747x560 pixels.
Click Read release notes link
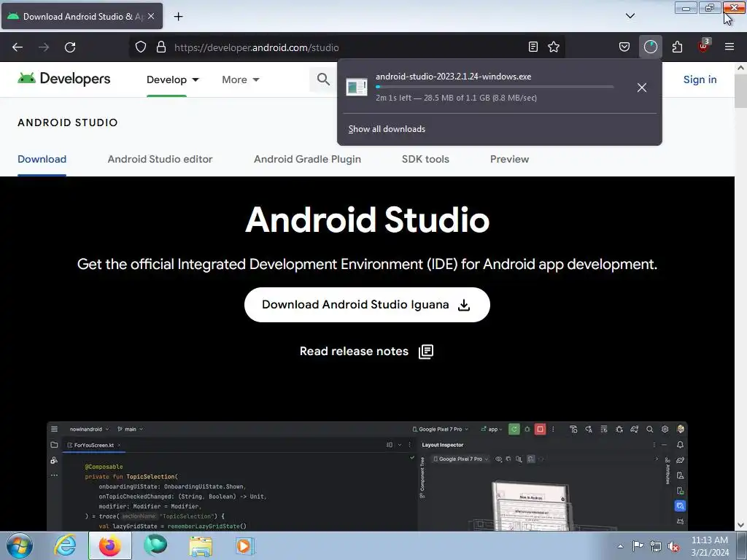(x=366, y=351)
